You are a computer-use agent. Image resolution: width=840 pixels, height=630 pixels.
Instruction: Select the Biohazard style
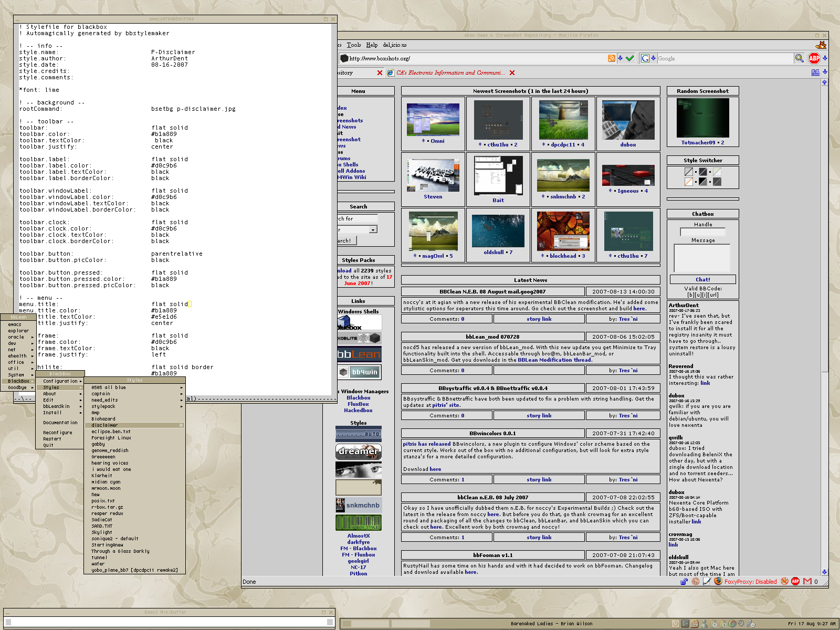coord(134,419)
